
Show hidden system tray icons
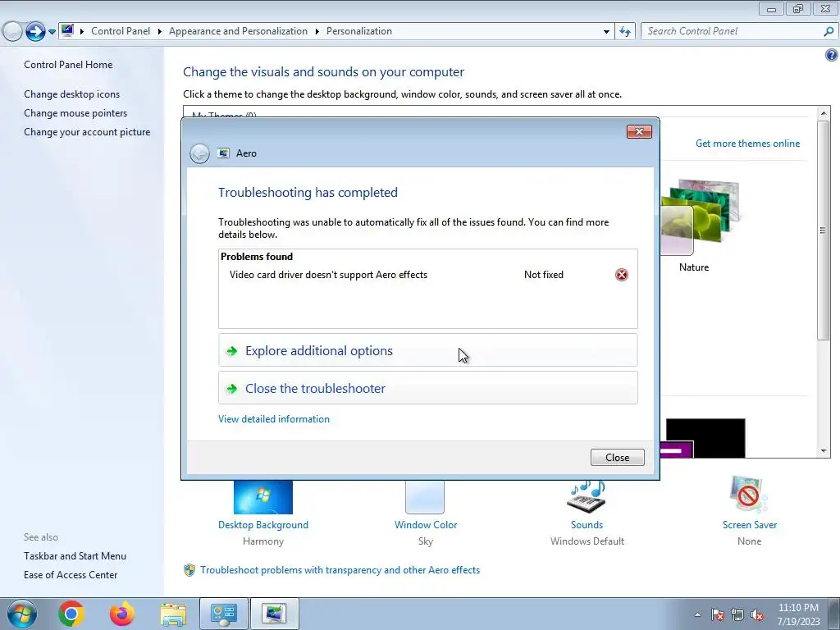pos(697,614)
